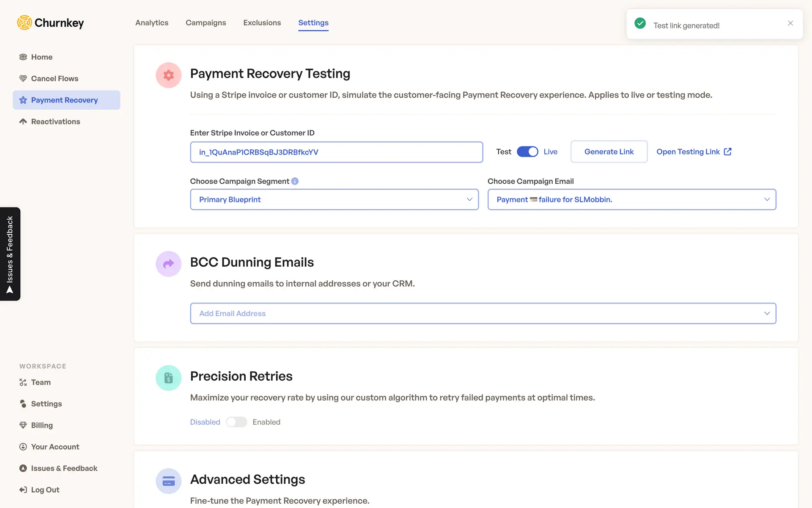This screenshot has height=508, width=812.
Task: Click the Churnkey logo icon
Action: (25, 22)
